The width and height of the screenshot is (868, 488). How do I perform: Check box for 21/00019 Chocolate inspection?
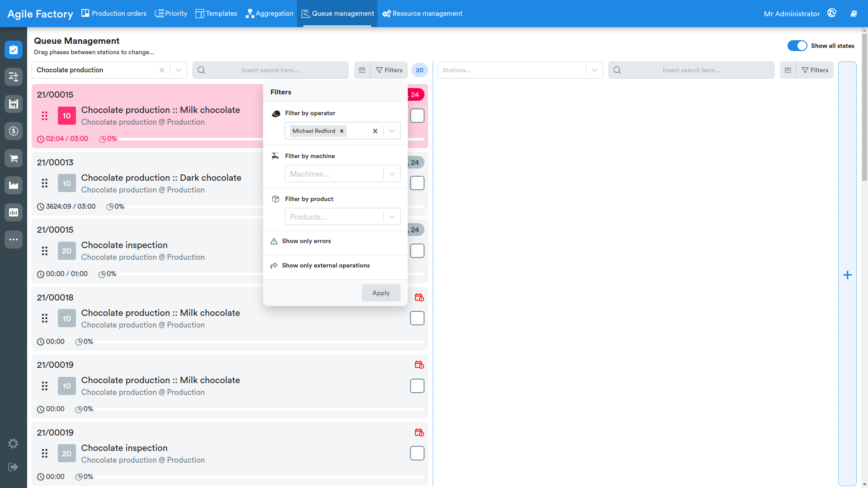click(x=417, y=453)
